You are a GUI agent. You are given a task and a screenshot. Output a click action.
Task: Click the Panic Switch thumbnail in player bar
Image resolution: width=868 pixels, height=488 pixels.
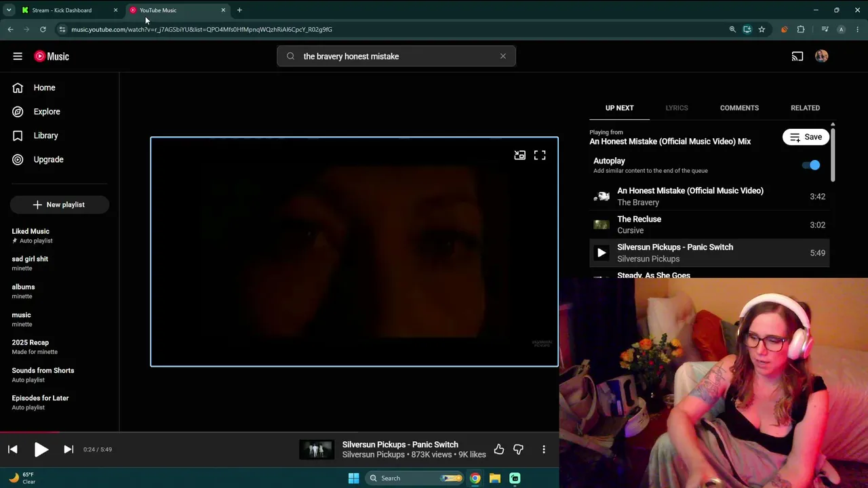tap(317, 449)
